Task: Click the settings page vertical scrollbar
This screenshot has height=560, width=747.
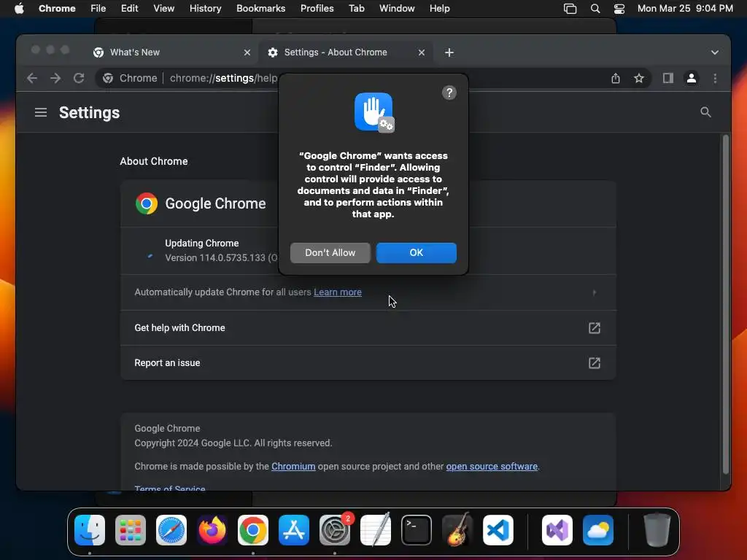Action: click(x=726, y=305)
